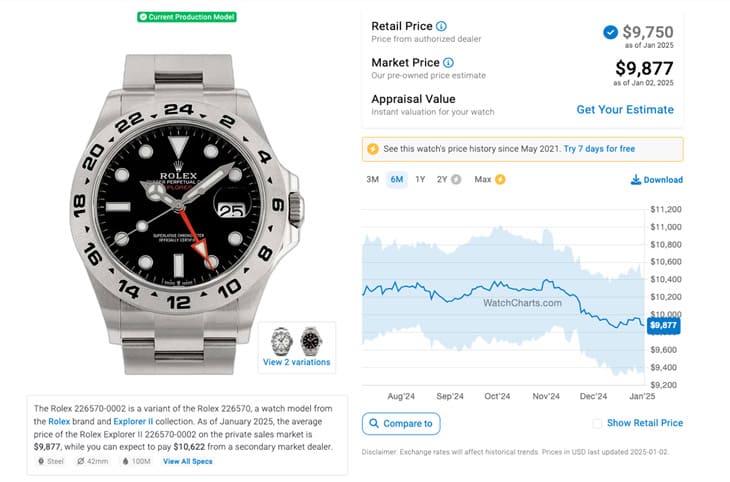The image size is (730, 482).
Task: Click the Market Price info icon
Action: point(448,62)
